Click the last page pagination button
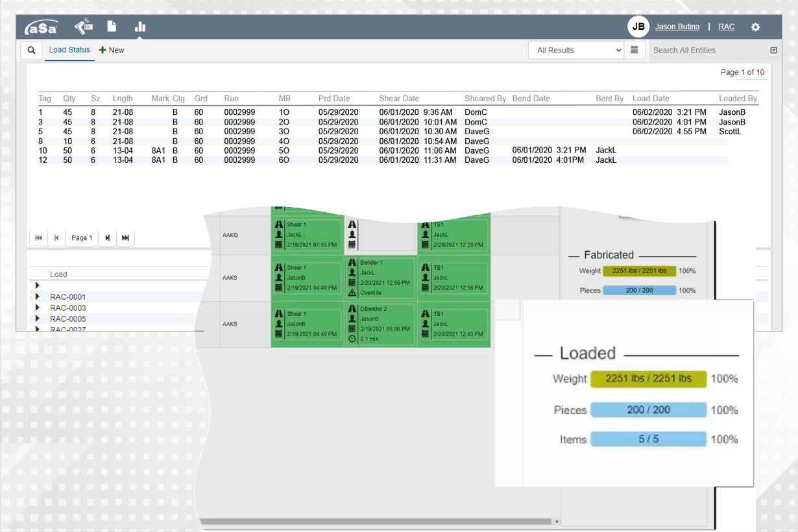The image size is (798, 532). pos(125,237)
